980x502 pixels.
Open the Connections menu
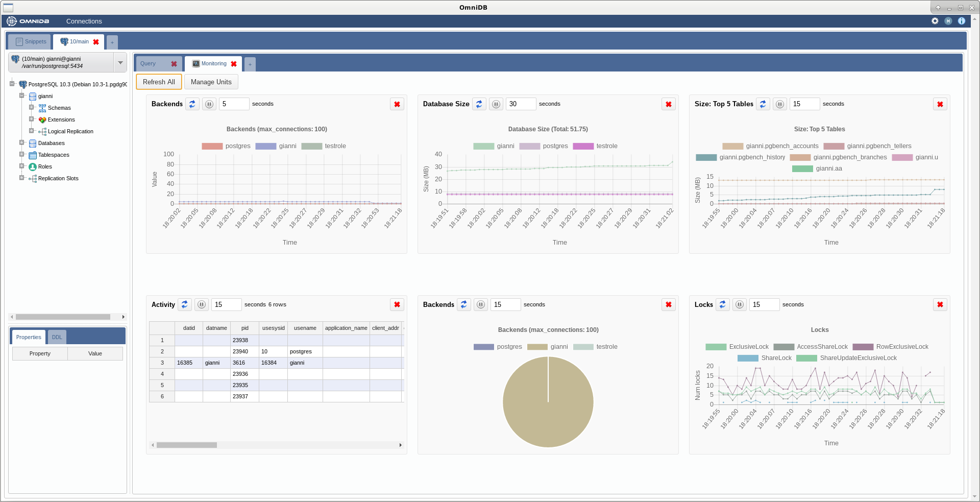point(84,21)
